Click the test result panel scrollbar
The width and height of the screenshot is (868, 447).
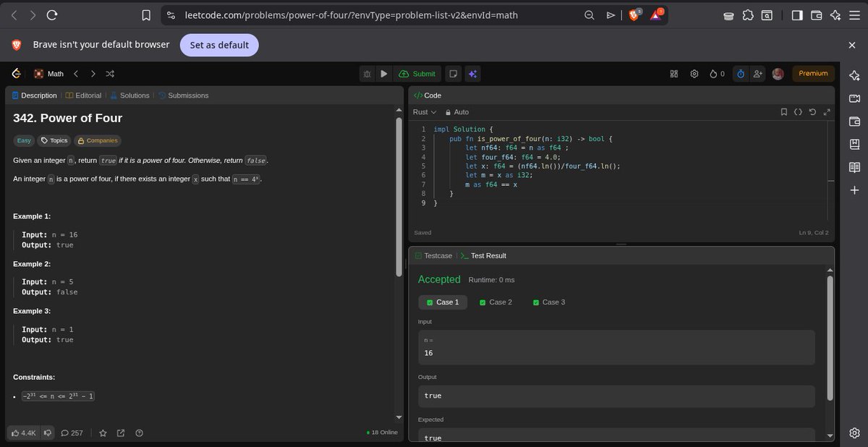coord(830,336)
